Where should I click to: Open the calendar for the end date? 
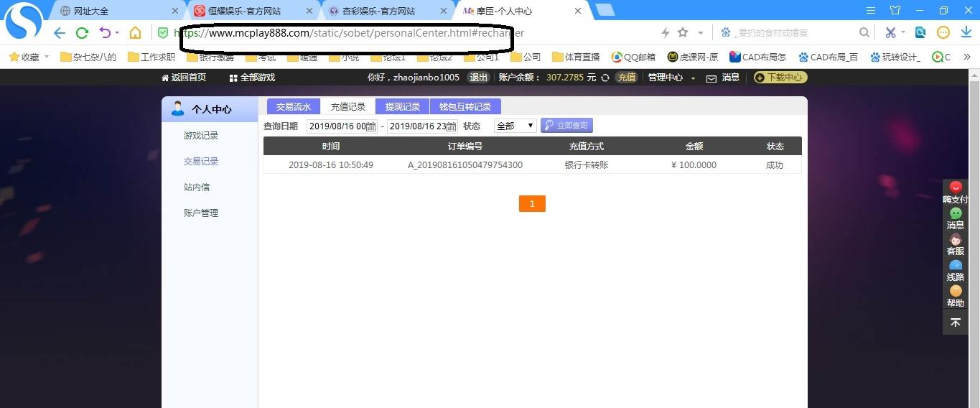(x=452, y=126)
